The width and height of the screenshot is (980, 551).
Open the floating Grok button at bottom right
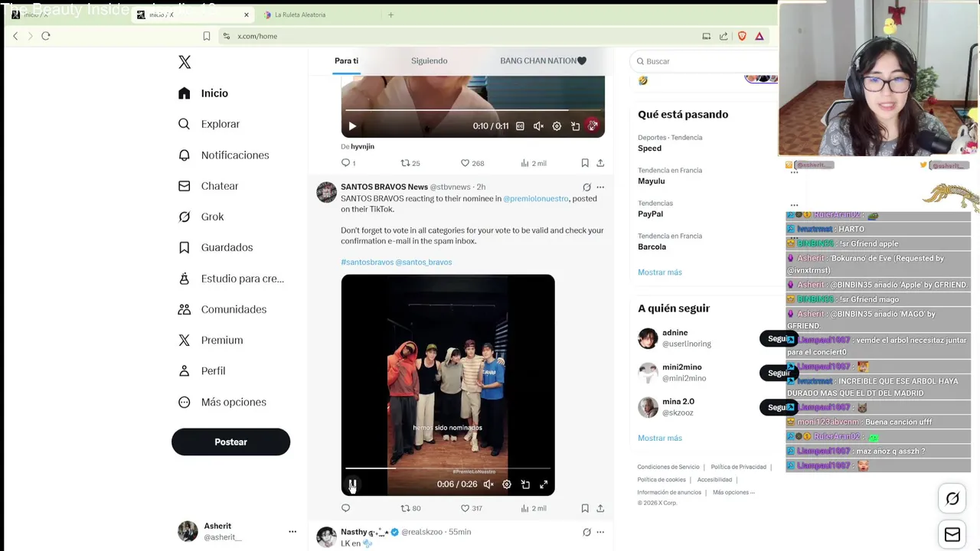952,499
